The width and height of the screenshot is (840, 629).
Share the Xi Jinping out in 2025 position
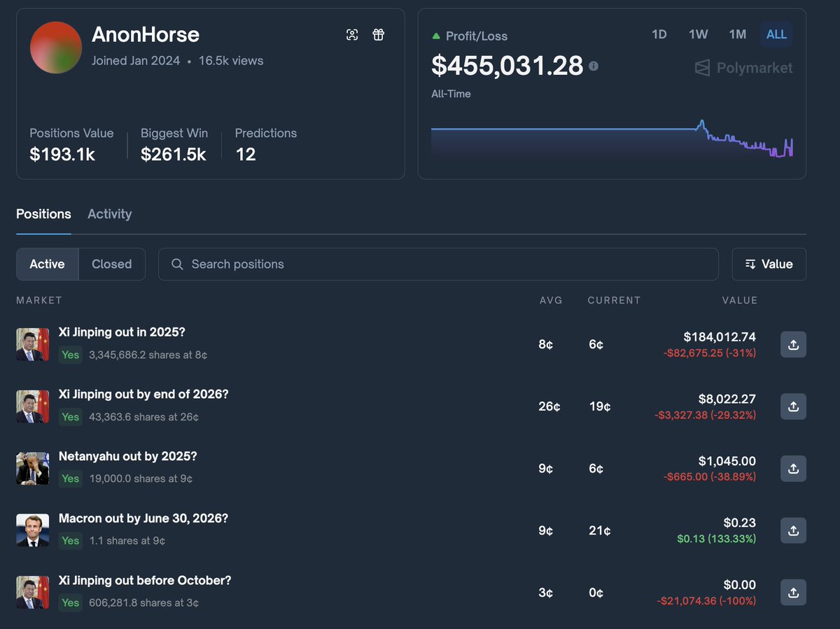(x=793, y=344)
